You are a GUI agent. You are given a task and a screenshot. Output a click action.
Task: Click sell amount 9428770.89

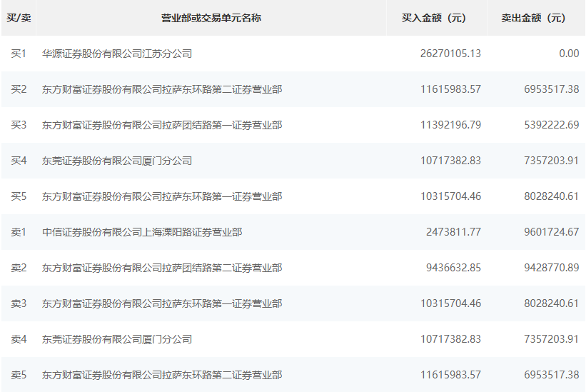coord(551,268)
